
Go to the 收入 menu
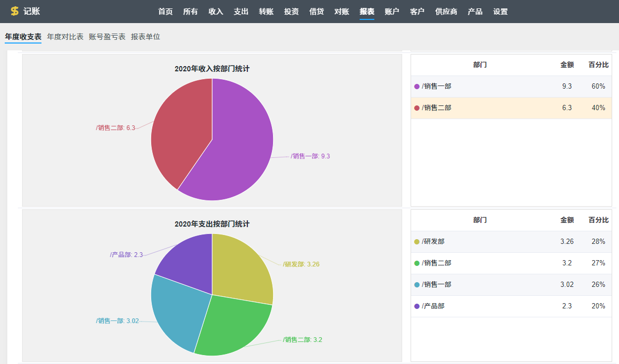click(x=216, y=12)
